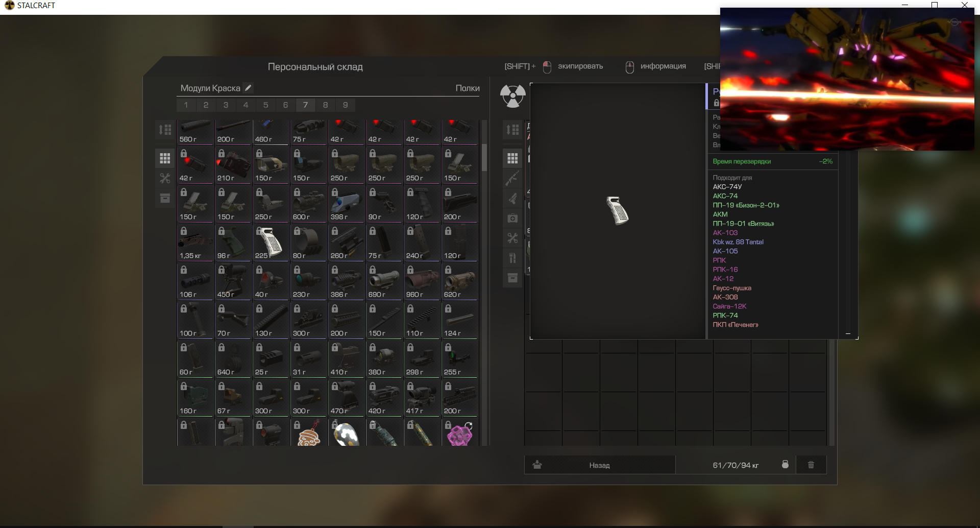Image resolution: width=980 pixels, height=528 pixels.
Task: Select the white pistol grip item 225 г
Action: point(271,242)
